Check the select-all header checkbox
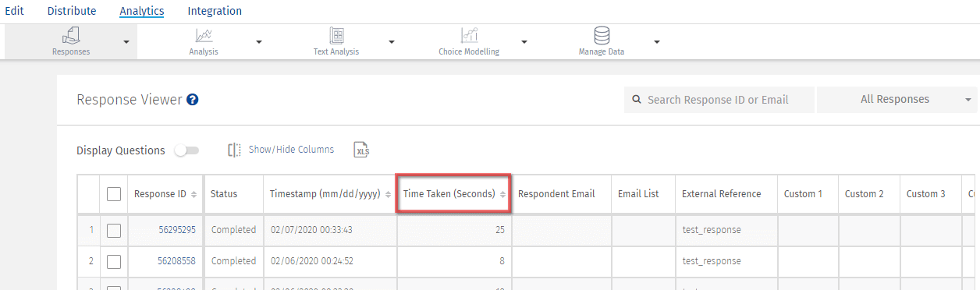Viewport: 980px width, 290px height. point(114,194)
